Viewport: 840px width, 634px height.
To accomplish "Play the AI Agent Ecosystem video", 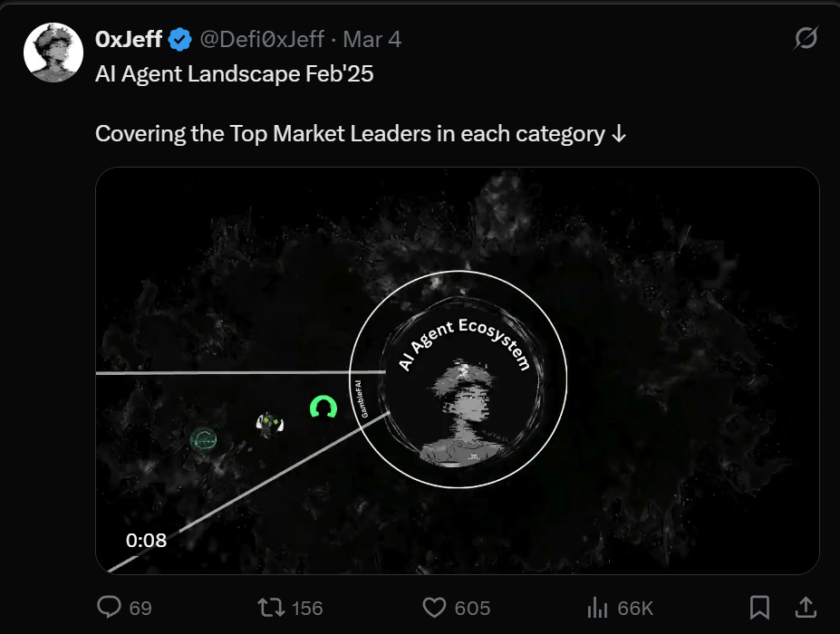I will (458, 370).
